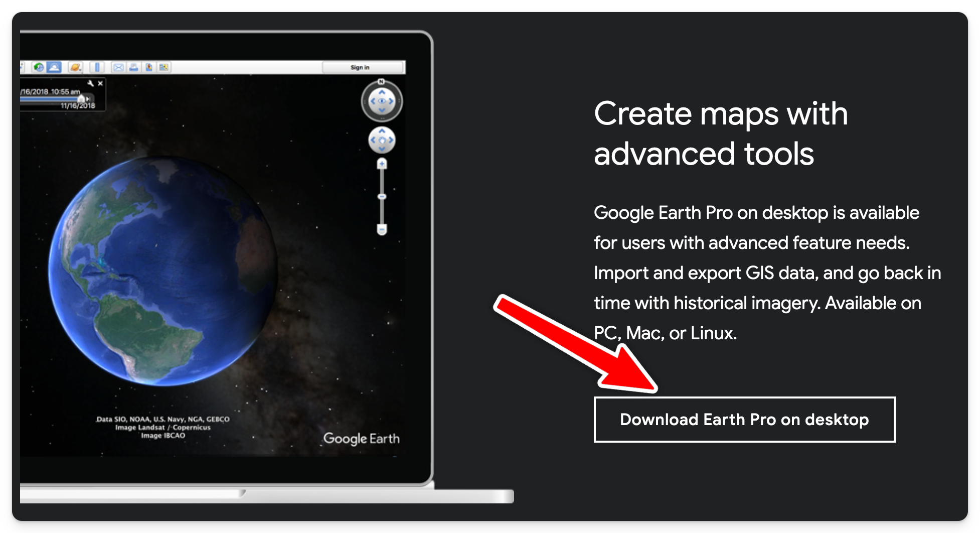Screen dimensions: 980x533
Task: Click the look-right arrow on the eye joystick
Action: (391, 101)
